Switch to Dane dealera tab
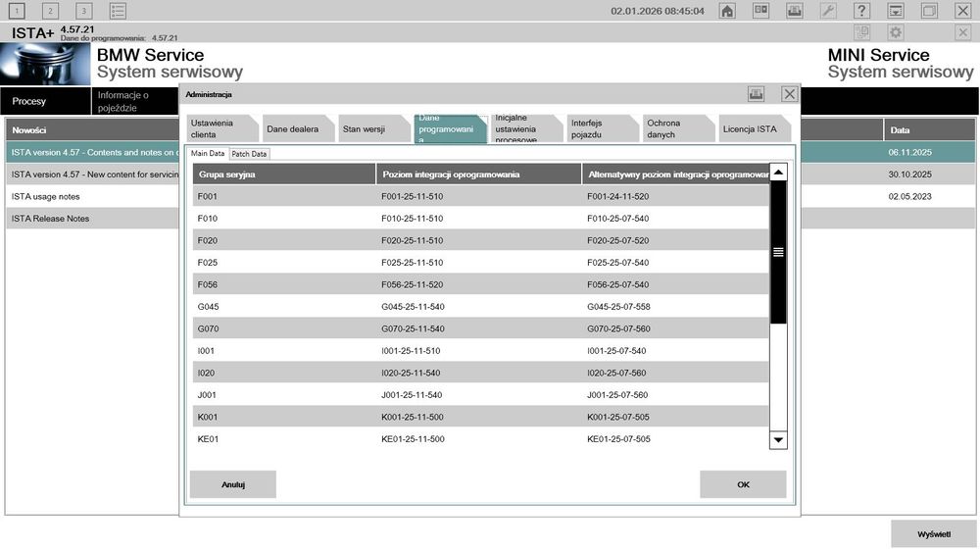980x552 pixels. [x=299, y=128]
